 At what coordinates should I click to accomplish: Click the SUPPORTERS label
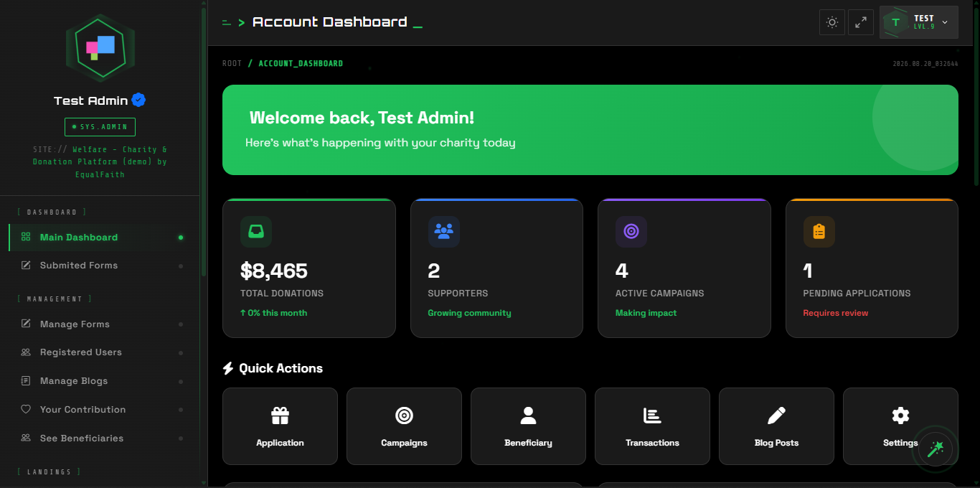(458, 294)
